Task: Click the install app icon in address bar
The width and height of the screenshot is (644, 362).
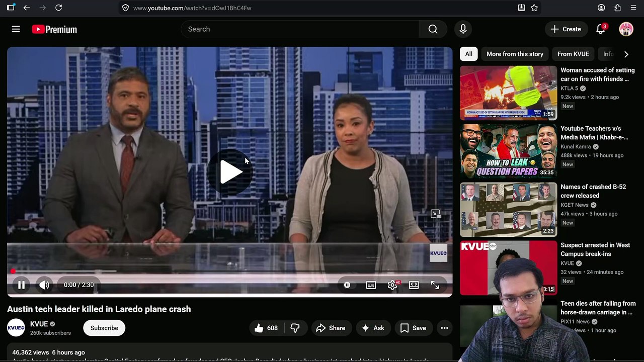Action: point(521,8)
